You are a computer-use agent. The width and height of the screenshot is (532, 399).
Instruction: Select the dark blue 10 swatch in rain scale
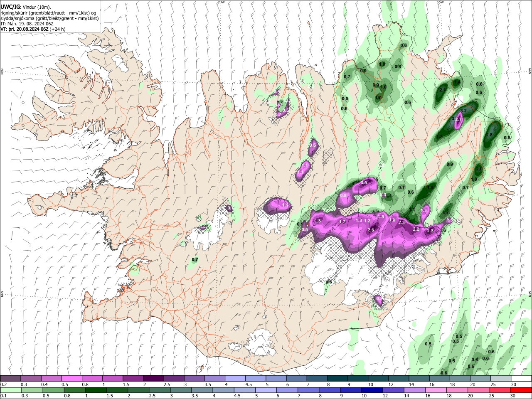pyautogui.click(x=372, y=390)
